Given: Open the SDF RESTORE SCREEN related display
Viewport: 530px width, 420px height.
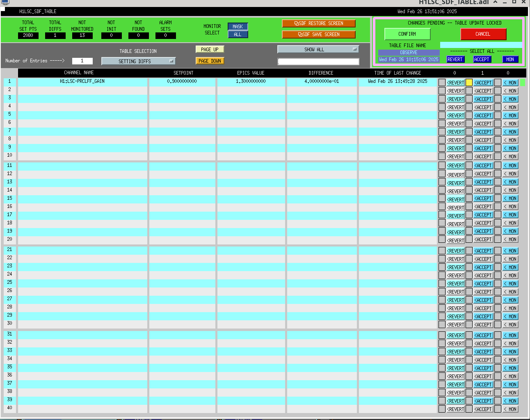Looking at the screenshot, I should [x=319, y=23].
